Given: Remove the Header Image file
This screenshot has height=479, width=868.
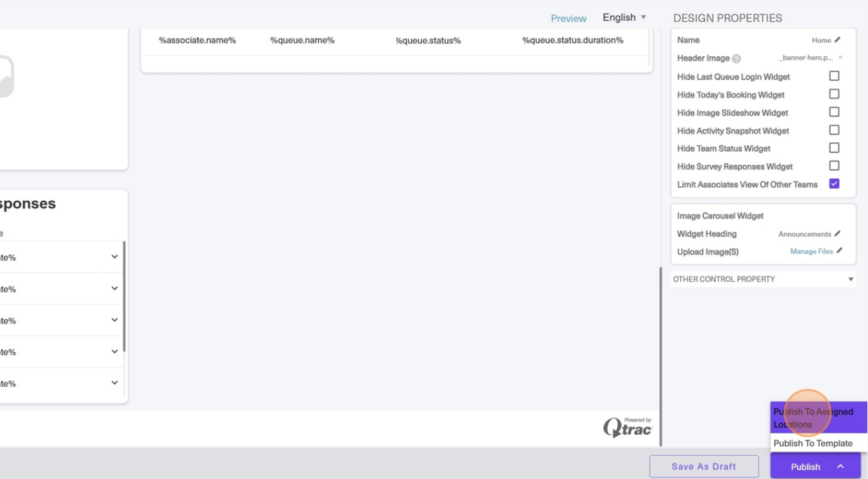Looking at the screenshot, I should 840,58.
